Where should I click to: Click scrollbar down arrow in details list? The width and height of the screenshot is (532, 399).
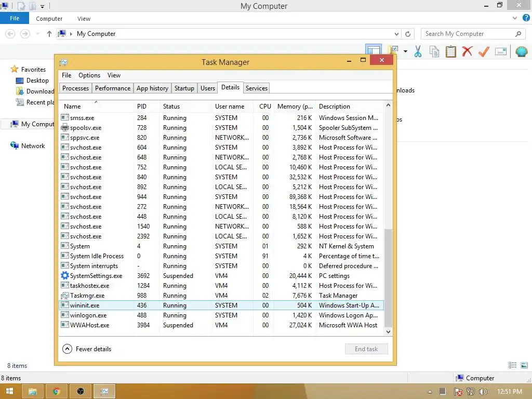click(x=388, y=332)
